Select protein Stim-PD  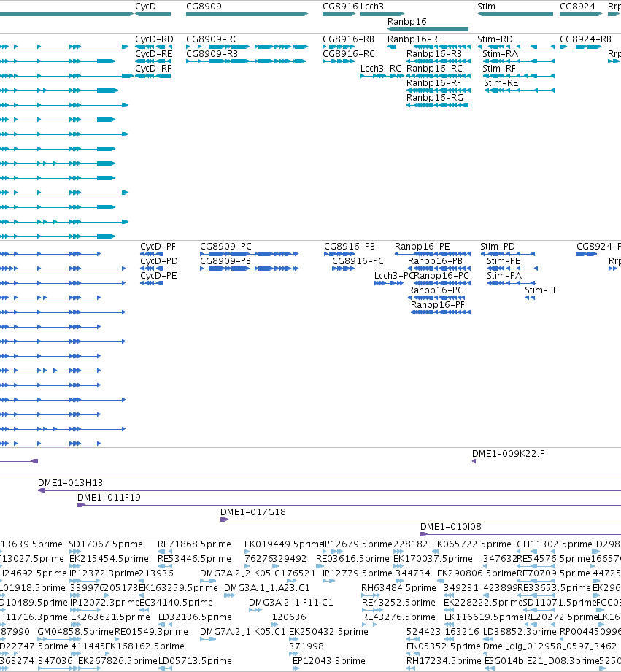click(x=508, y=254)
